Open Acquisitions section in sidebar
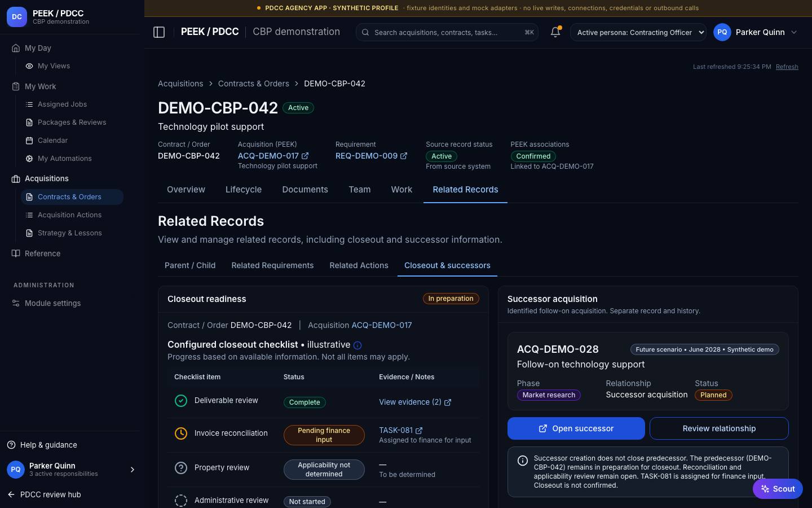 pyautogui.click(x=47, y=178)
